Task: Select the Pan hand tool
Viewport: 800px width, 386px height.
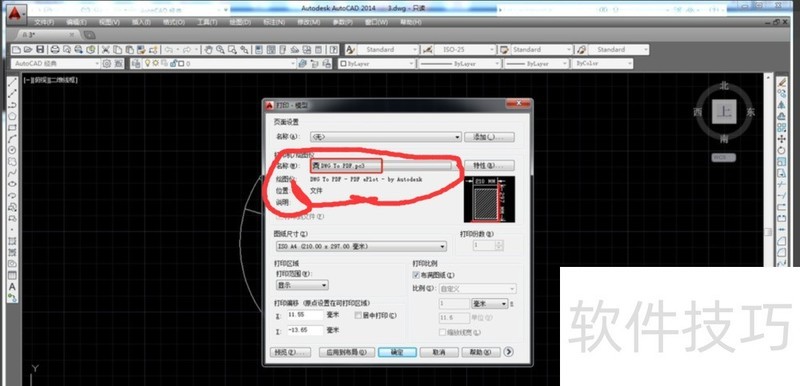Action: 208,49
